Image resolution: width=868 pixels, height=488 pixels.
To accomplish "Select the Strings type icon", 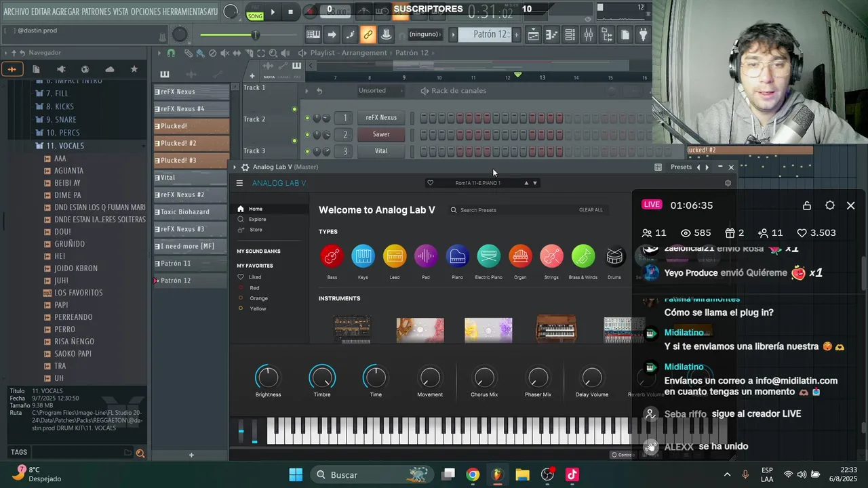I will [x=551, y=256].
